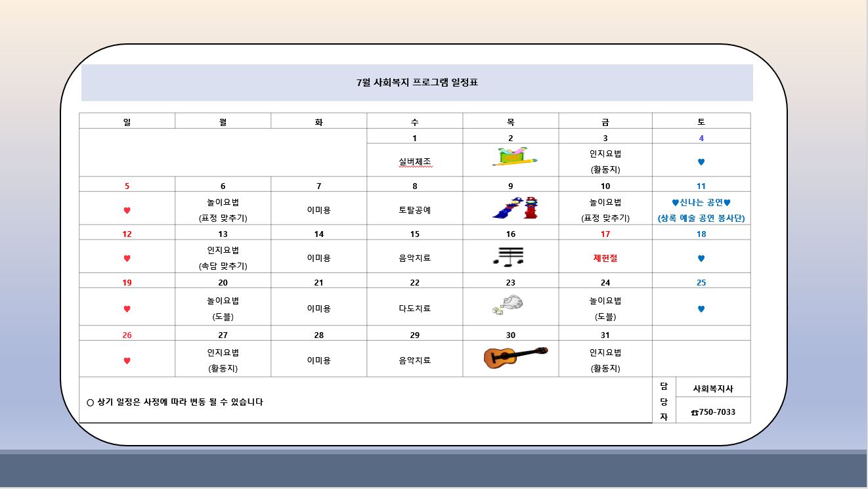
Task: Click the 상기 일정은 notice text
Action: (x=175, y=402)
